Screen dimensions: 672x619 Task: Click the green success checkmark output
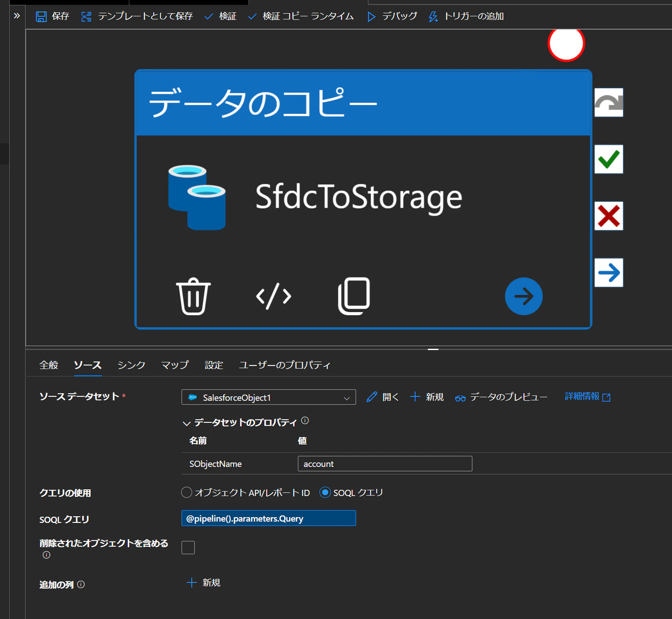(x=609, y=159)
